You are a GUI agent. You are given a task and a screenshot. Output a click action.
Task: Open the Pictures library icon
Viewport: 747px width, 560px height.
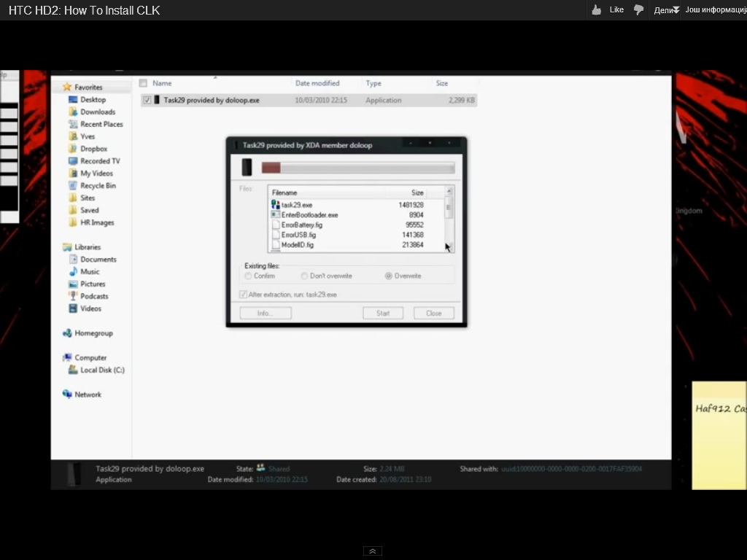point(73,284)
